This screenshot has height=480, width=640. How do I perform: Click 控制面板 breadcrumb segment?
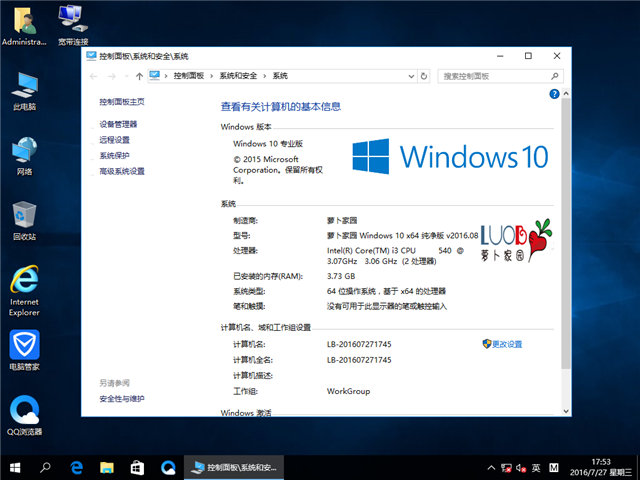tap(189, 76)
